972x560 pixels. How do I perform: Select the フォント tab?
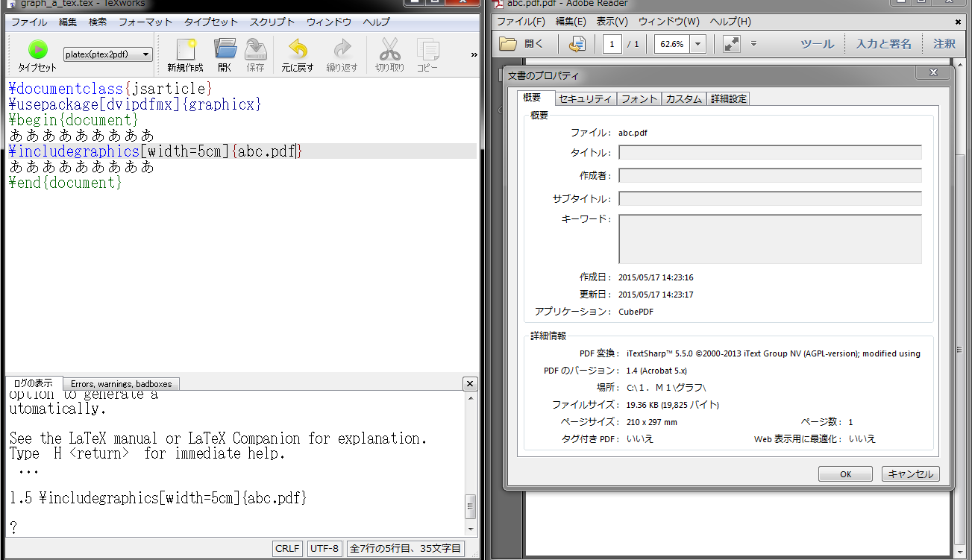639,98
